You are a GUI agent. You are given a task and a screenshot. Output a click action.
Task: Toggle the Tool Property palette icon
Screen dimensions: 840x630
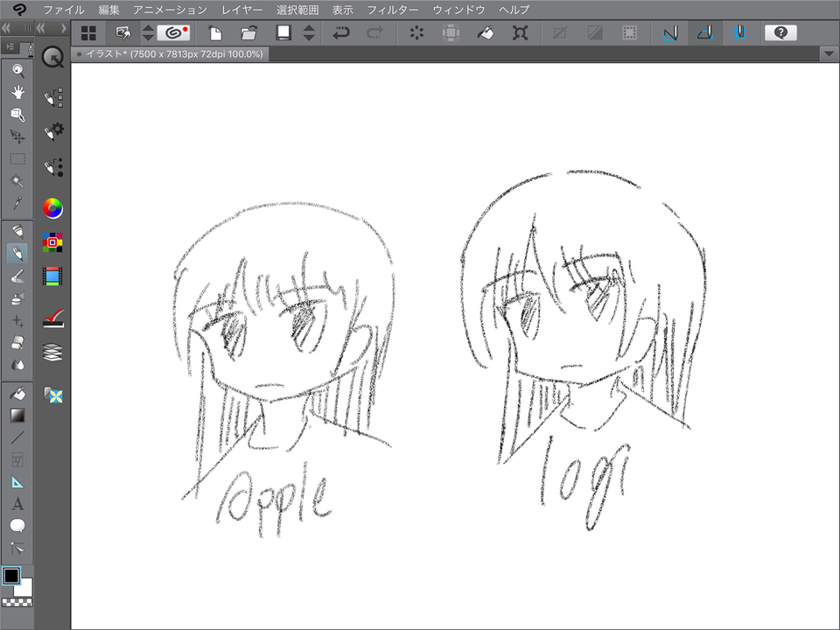pyautogui.click(x=53, y=131)
